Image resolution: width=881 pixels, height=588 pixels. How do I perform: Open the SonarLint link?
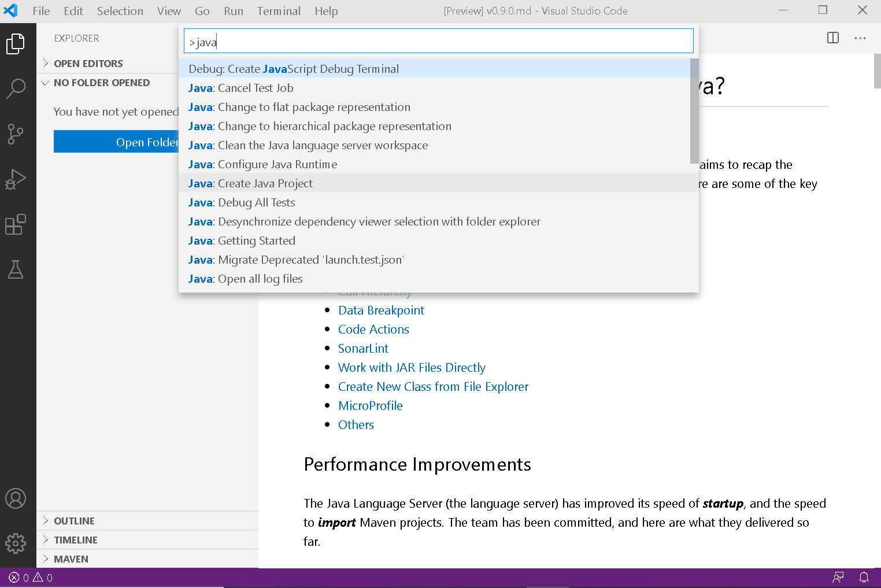click(x=363, y=349)
